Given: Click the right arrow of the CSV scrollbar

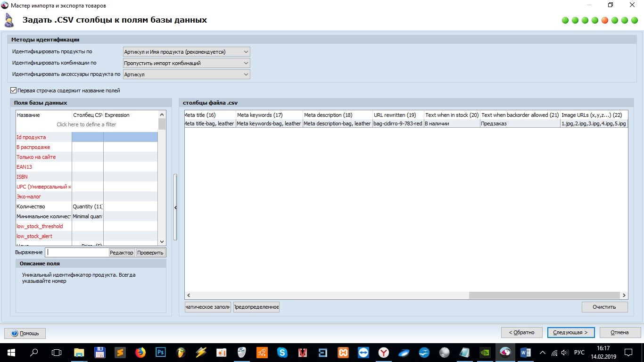Looking at the screenshot, I should 624,296.
